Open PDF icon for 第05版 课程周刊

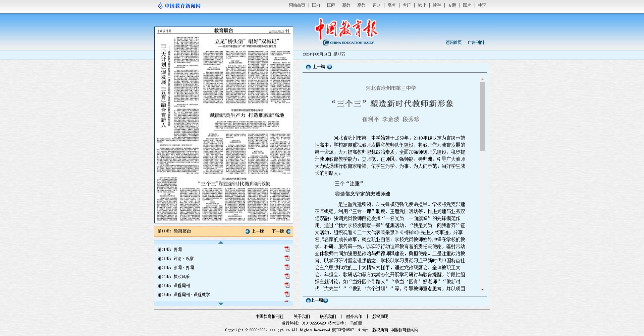click(x=287, y=285)
